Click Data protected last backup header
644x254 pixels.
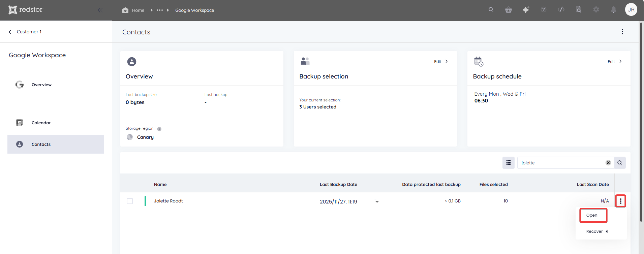click(431, 184)
